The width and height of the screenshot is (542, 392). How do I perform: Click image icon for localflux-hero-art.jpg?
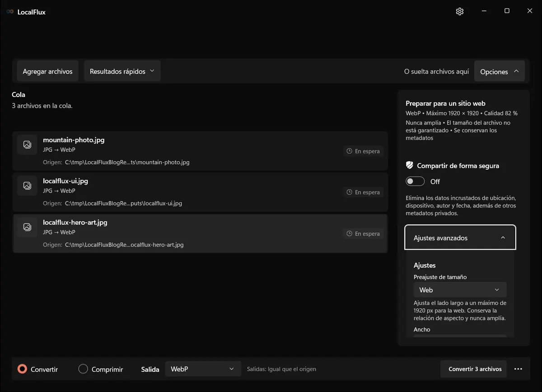pyautogui.click(x=27, y=227)
